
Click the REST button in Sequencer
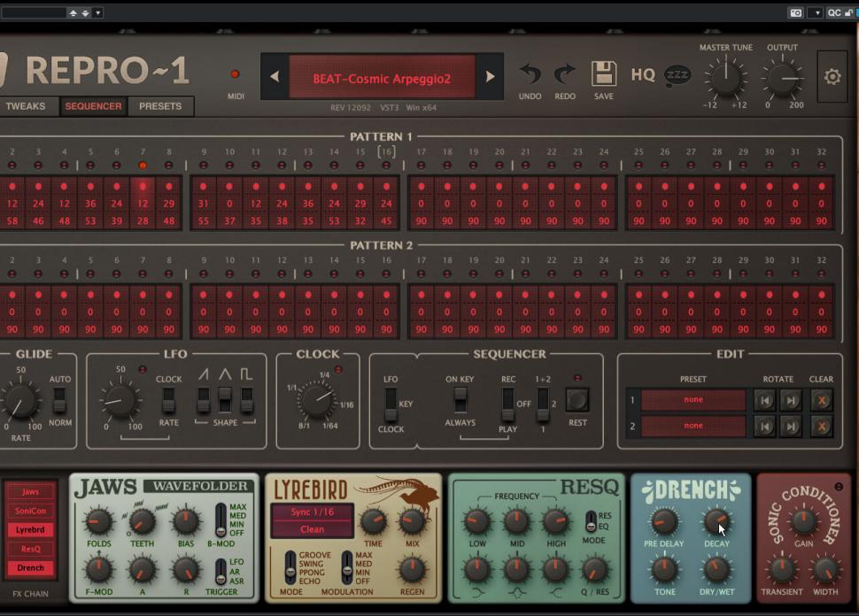pos(577,400)
